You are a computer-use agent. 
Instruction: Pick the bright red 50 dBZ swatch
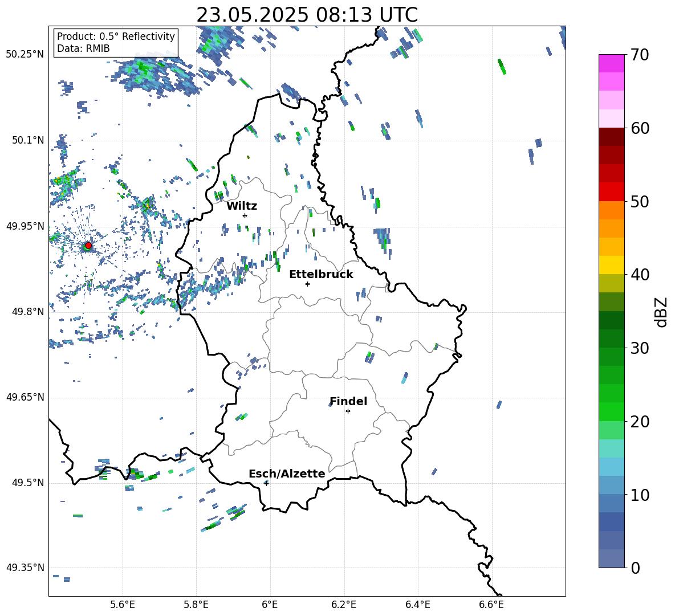pyautogui.click(x=611, y=192)
